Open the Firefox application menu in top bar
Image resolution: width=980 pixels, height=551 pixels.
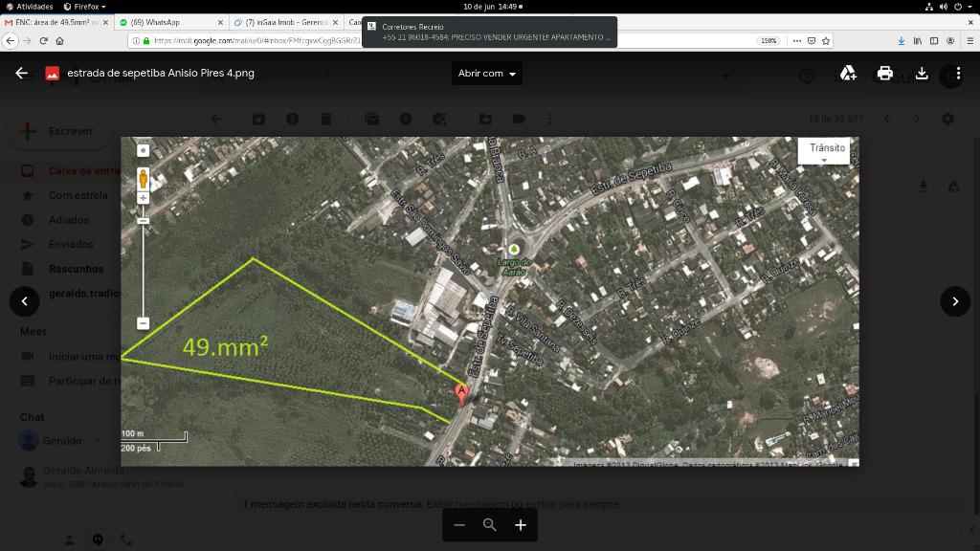click(84, 7)
